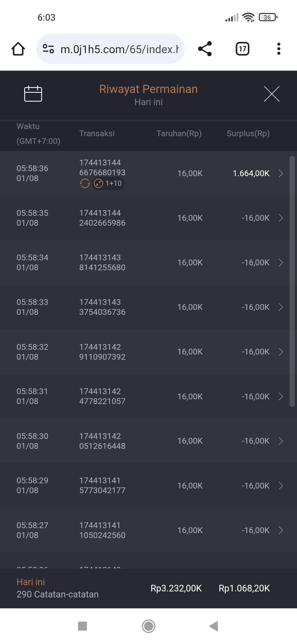Click the address bar URL m.0j1h5.com
The image size is (297, 644).
tap(120, 49)
